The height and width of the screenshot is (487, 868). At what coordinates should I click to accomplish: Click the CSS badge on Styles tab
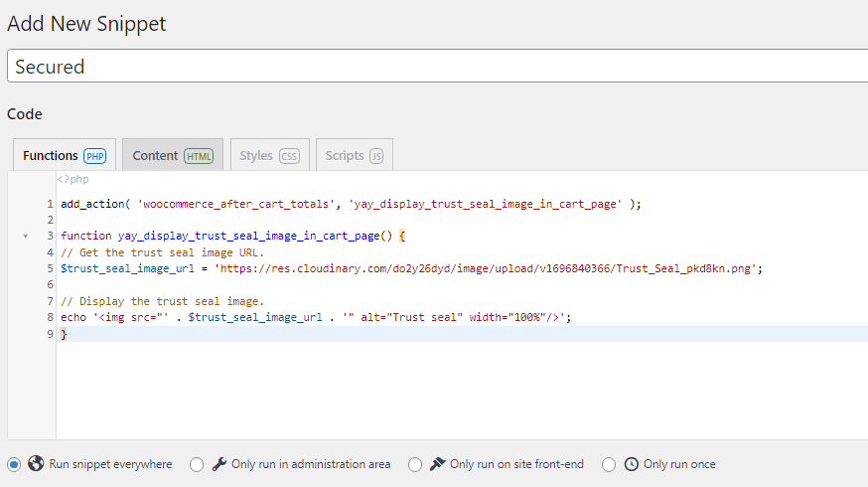tap(289, 156)
